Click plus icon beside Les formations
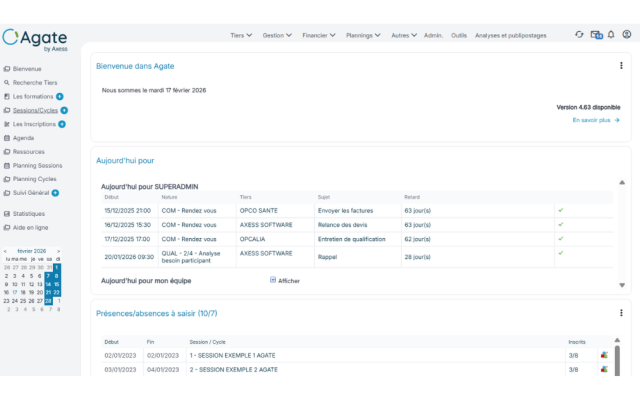The width and height of the screenshot is (640, 400). pyautogui.click(x=60, y=96)
